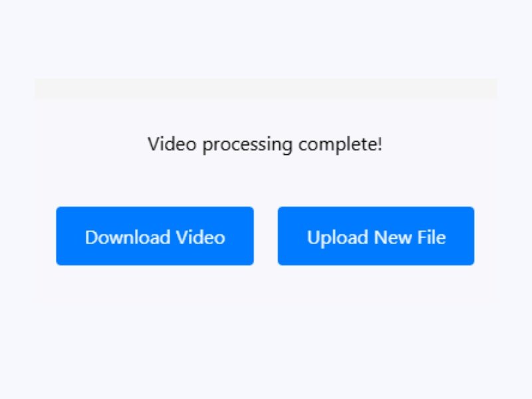Click the word 'New' on the upload button
This screenshot has height=399, width=532.
(x=392, y=237)
